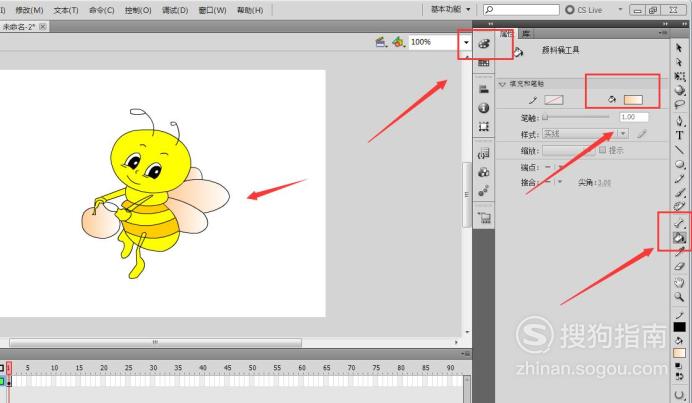
Task: Open the Code Snippets panel icon
Action: point(484,154)
